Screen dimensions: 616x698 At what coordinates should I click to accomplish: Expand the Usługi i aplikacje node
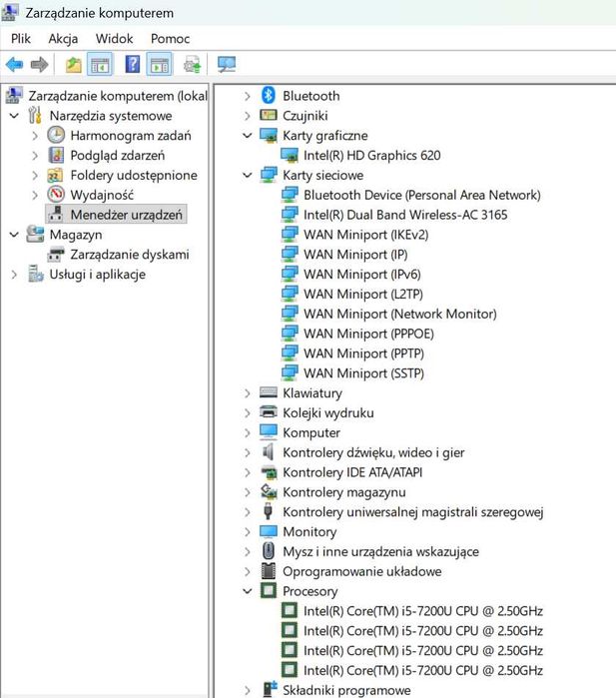pyautogui.click(x=14, y=275)
